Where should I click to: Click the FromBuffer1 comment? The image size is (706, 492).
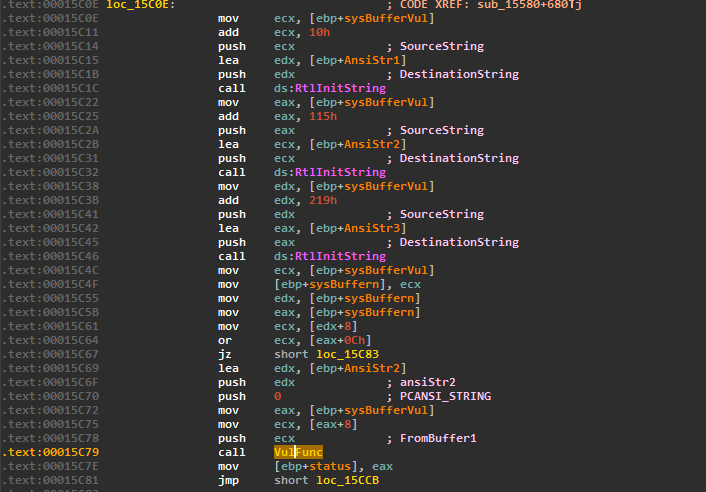click(438, 438)
